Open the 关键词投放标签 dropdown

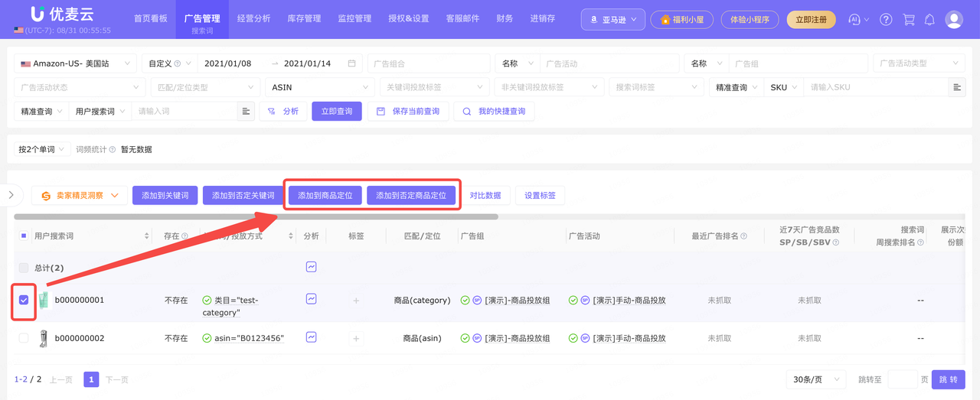(434, 87)
